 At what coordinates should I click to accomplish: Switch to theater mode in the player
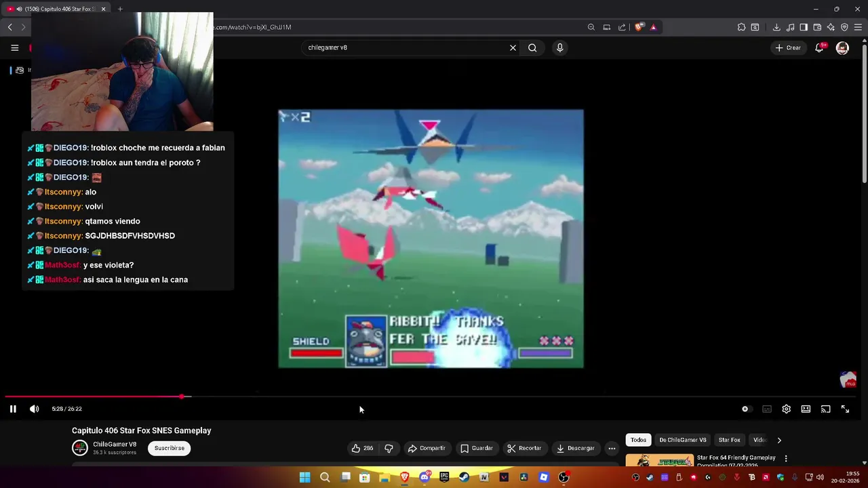(x=806, y=409)
